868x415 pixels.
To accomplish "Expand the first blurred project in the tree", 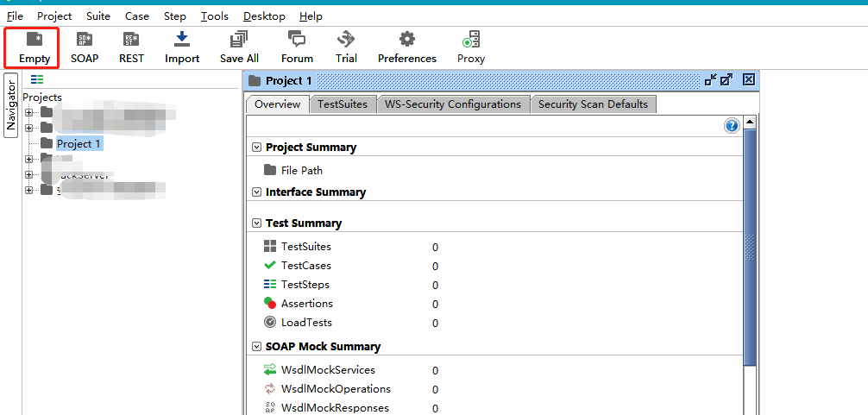I will click(28, 113).
